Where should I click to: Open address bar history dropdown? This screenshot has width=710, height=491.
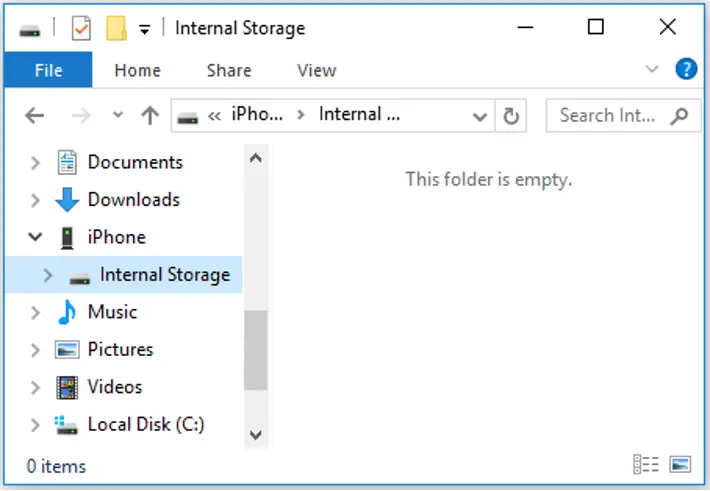480,117
